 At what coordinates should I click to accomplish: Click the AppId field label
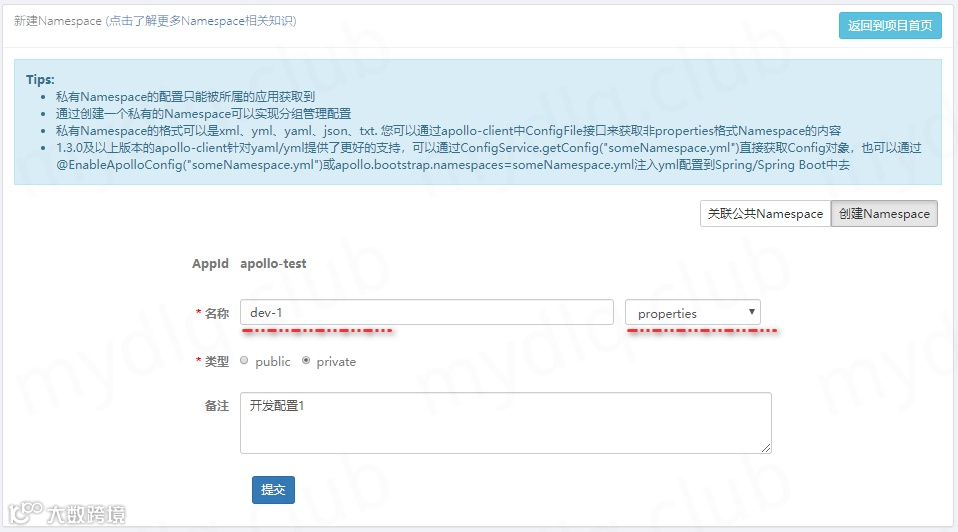pyautogui.click(x=210, y=264)
